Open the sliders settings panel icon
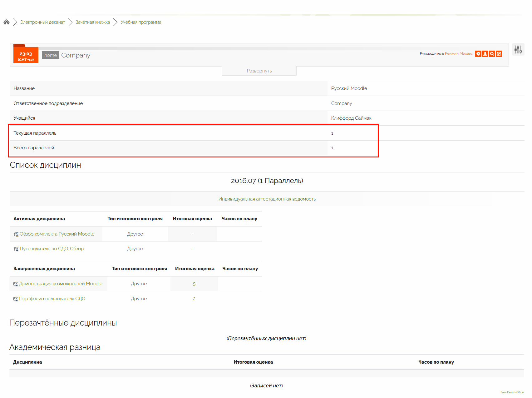 518,49
